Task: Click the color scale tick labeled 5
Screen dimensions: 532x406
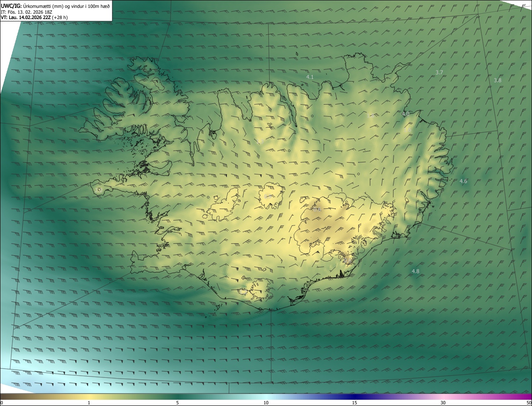Action: click(x=177, y=403)
